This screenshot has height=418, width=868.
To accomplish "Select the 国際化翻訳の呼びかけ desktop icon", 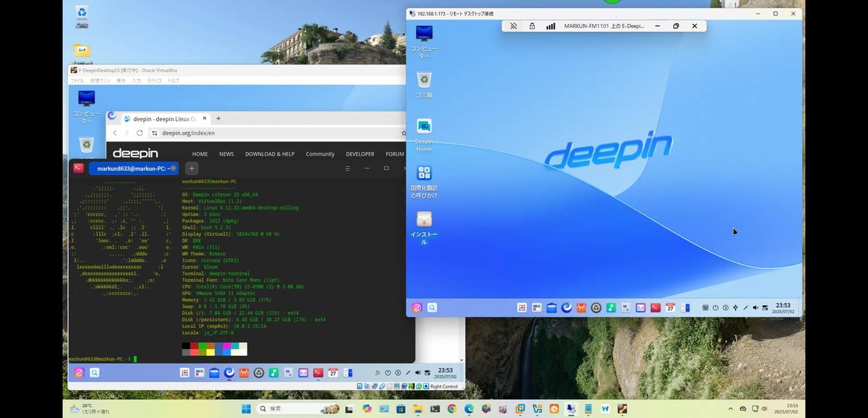I will (424, 181).
